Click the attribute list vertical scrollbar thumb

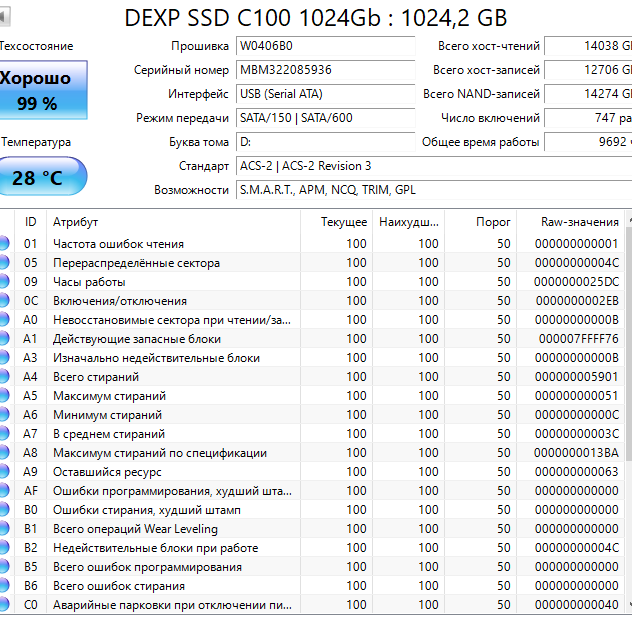click(629, 345)
